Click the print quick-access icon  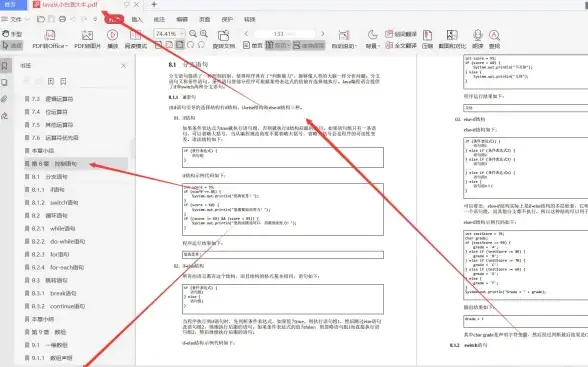[x=62, y=19]
